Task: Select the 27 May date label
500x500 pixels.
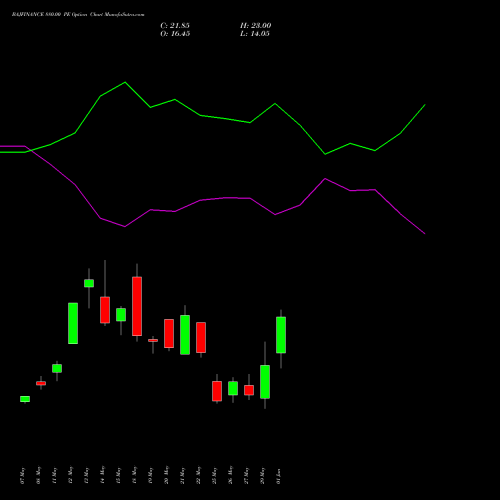Action: (x=246, y=475)
